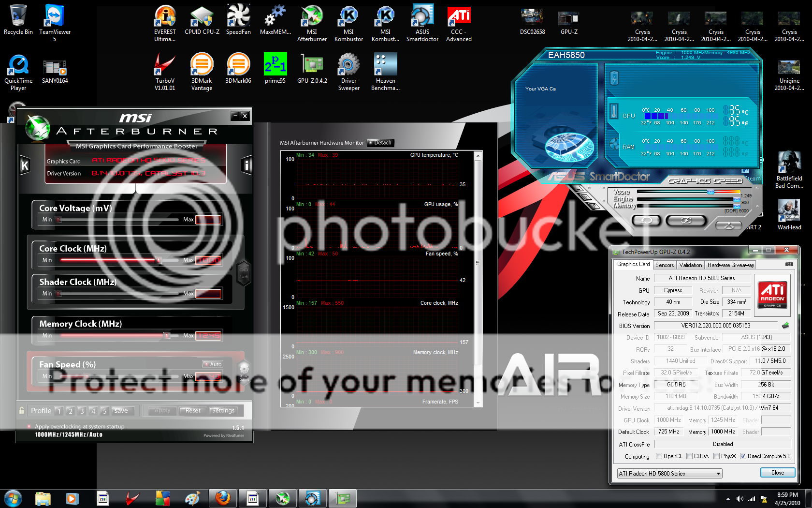The image size is (812, 508).
Task: Toggle Apply overclocking at system startup
Action: click(29, 426)
